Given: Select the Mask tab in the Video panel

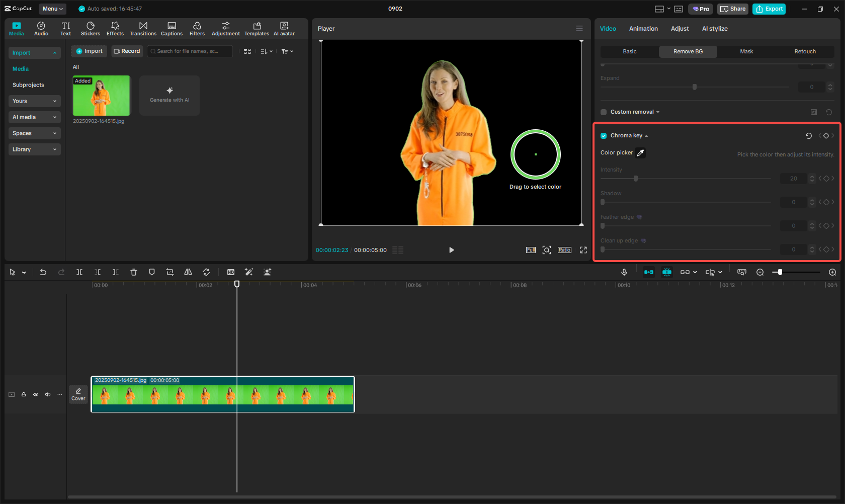Looking at the screenshot, I should coord(746,51).
